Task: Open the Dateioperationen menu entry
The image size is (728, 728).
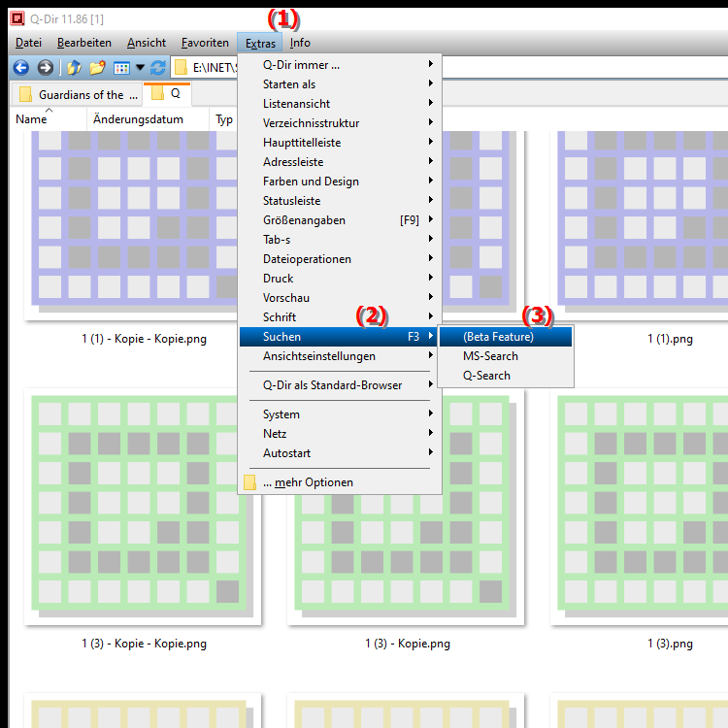Action: tap(340, 259)
